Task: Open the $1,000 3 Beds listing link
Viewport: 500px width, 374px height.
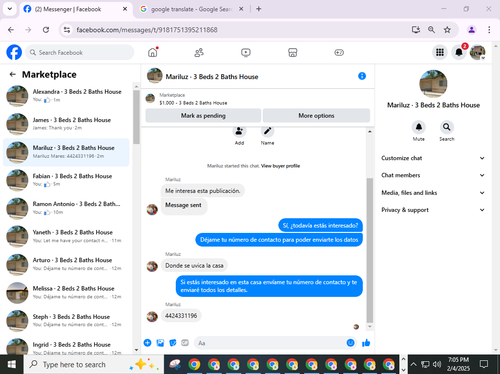Action: click(193, 103)
